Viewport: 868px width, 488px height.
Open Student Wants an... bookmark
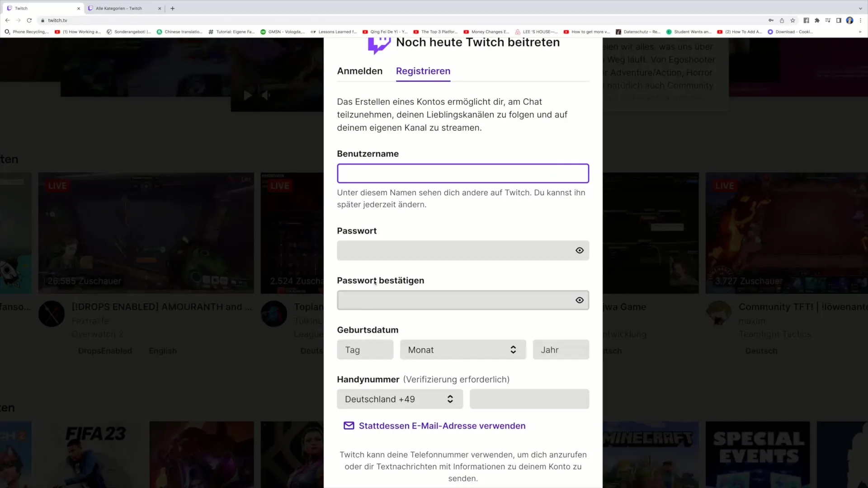(x=689, y=32)
